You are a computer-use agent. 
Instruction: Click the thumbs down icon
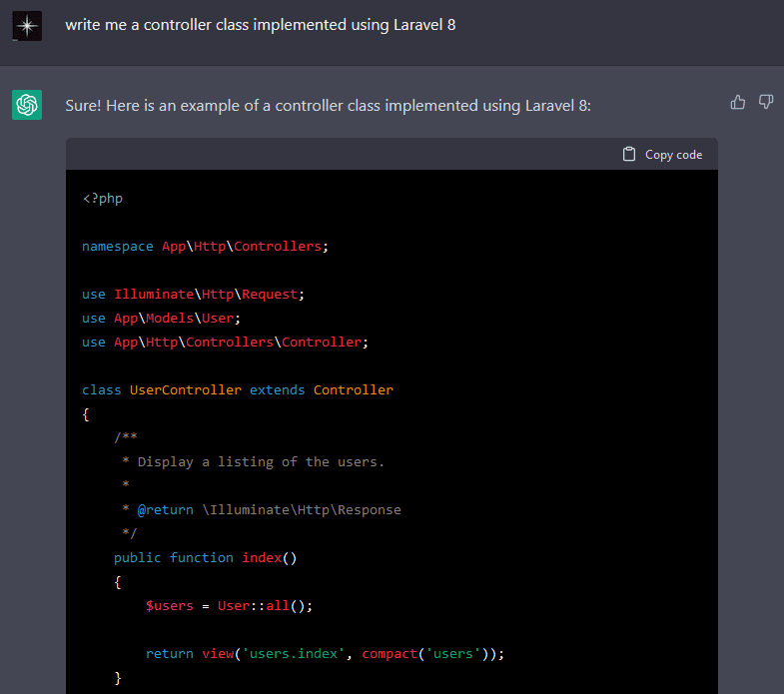(765, 102)
